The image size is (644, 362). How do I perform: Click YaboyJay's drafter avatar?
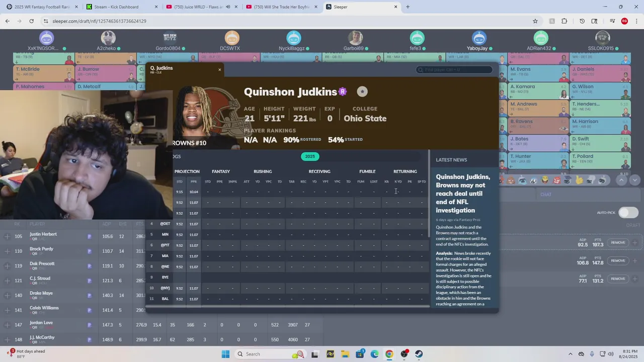pyautogui.click(x=479, y=38)
